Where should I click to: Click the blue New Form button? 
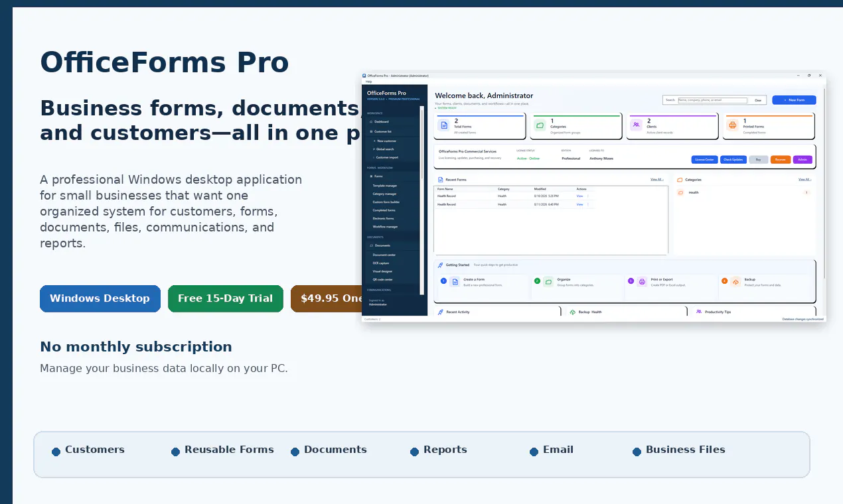(794, 100)
